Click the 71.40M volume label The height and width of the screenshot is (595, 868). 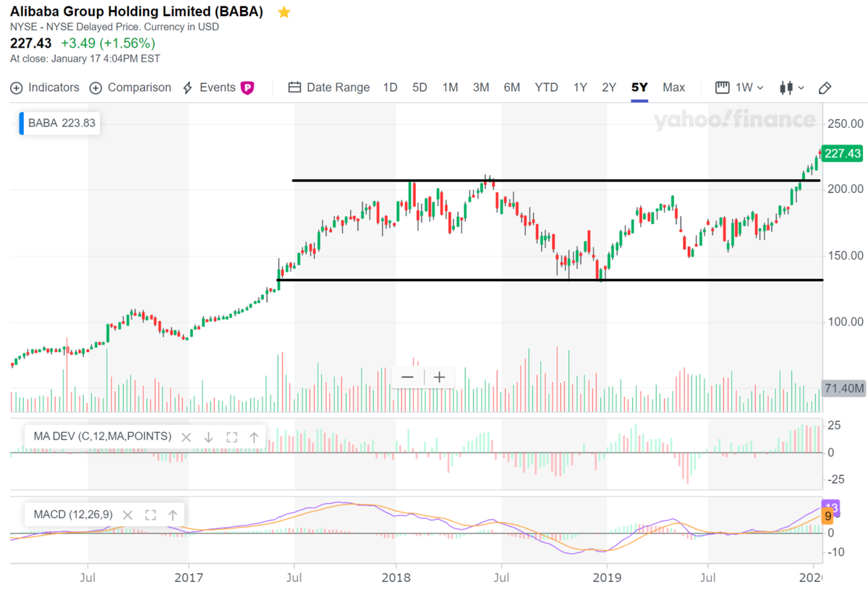point(844,388)
